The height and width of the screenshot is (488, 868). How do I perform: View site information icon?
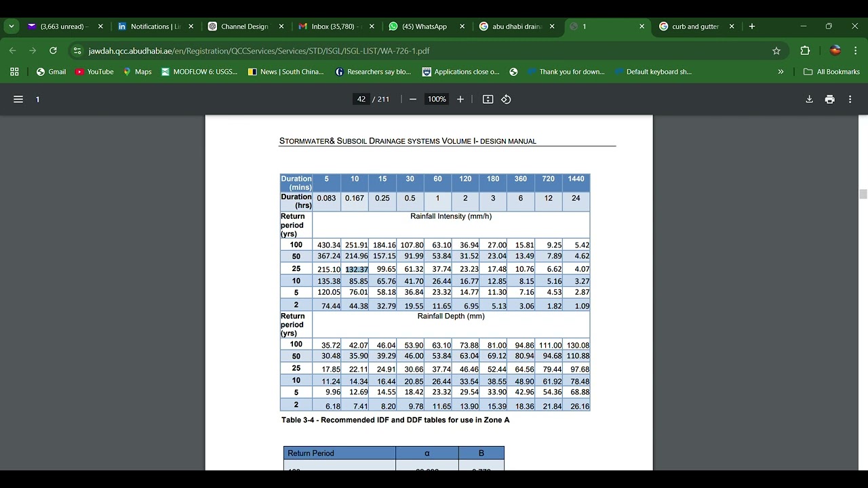(x=77, y=51)
